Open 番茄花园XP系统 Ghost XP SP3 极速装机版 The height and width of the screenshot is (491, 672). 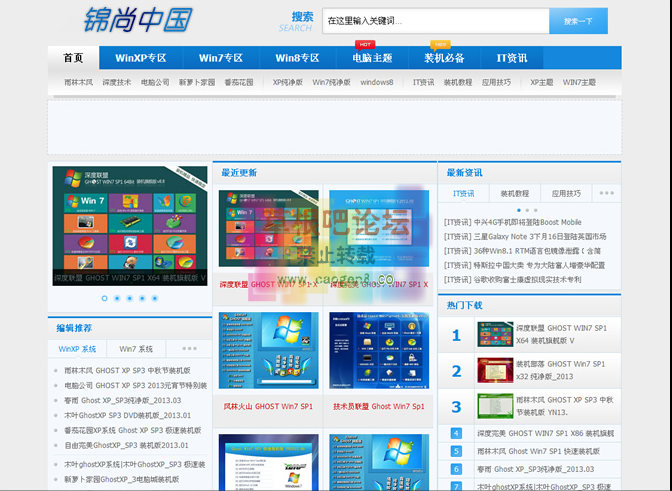pos(132,430)
